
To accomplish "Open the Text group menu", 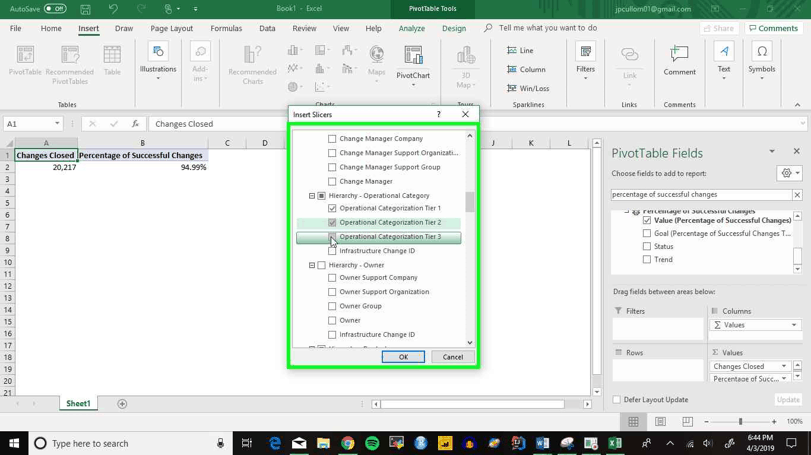I will coord(724,62).
